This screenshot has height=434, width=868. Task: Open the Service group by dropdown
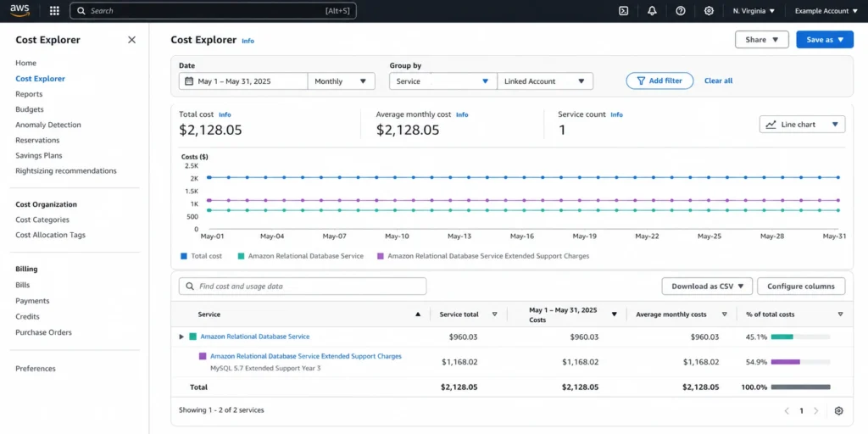tap(443, 81)
